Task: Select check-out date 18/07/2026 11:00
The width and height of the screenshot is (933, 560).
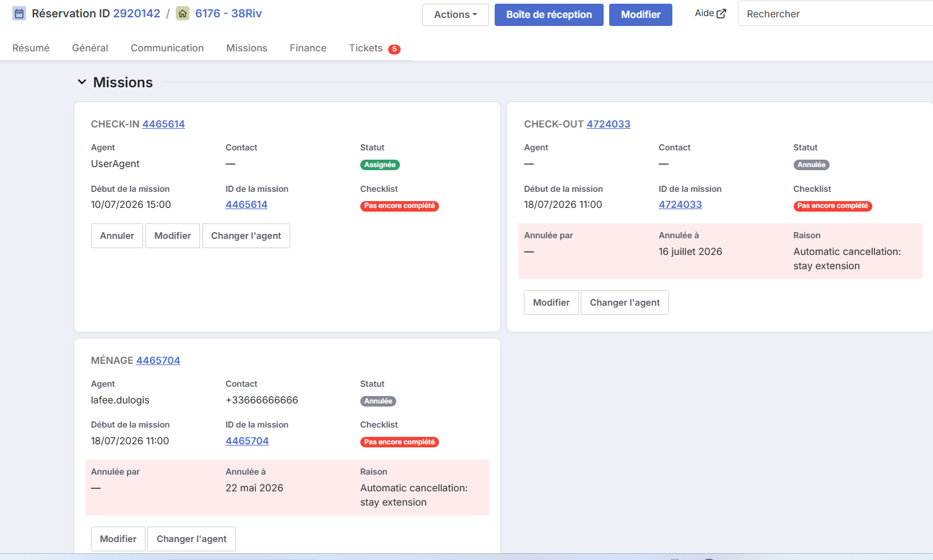Action: (563, 205)
